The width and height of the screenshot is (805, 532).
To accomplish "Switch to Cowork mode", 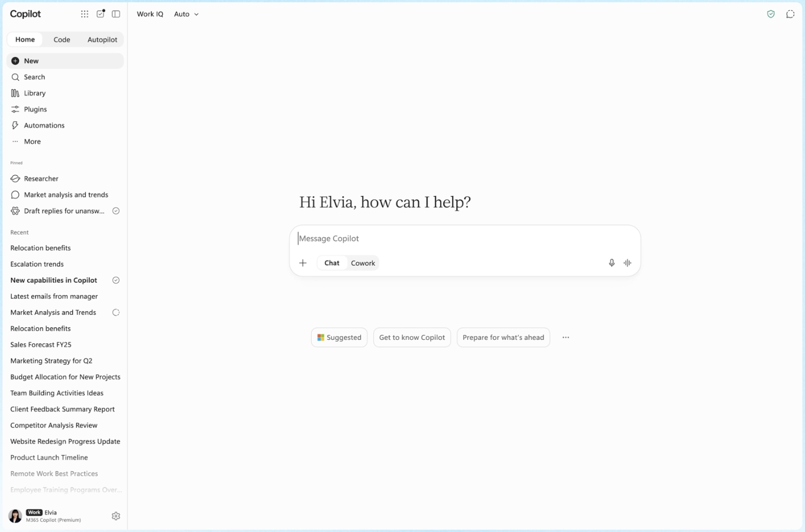I will (x=363, y=263).
